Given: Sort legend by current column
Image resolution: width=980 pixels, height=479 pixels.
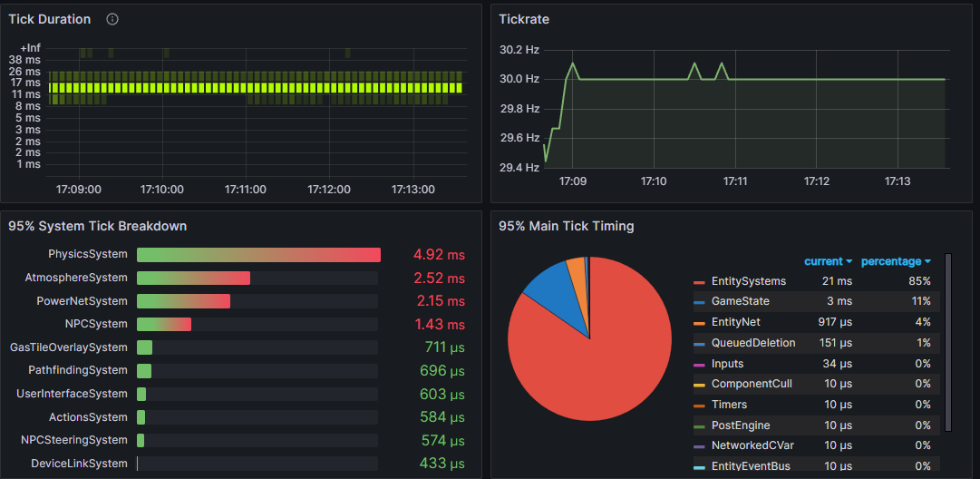Looking at the screenshot, I should [828, 261].
